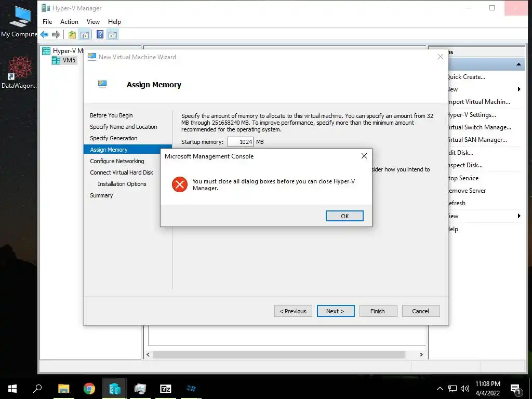Show hidden system tray icons chevron

tap(440, 389)
